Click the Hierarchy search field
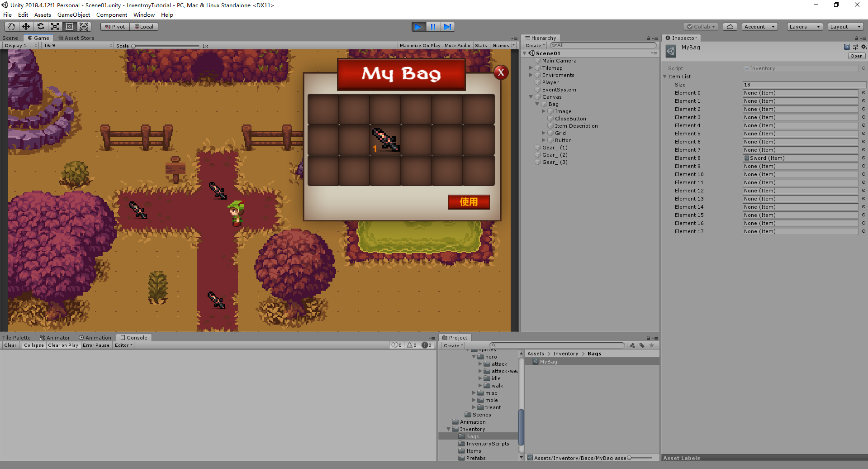This screenshot has height=469, width=868. pos(602,45)
